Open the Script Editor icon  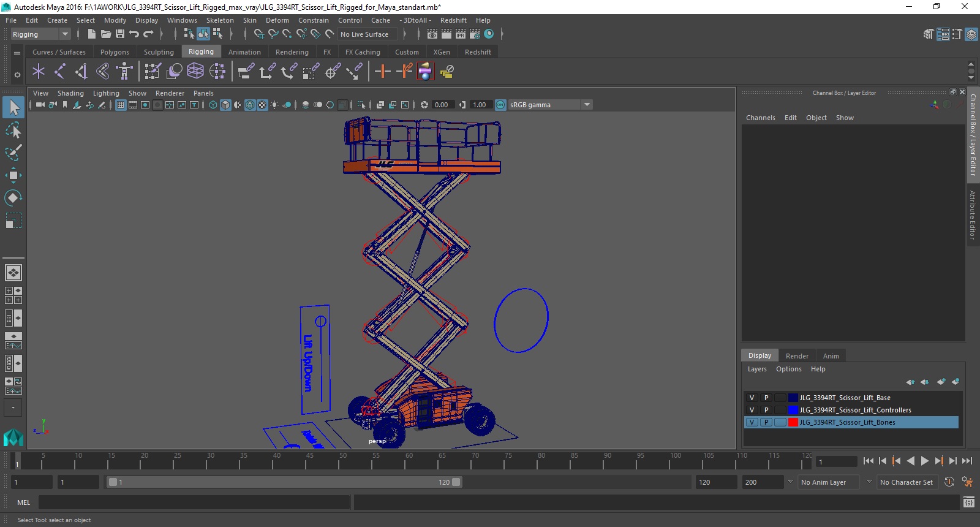(968, 502)
